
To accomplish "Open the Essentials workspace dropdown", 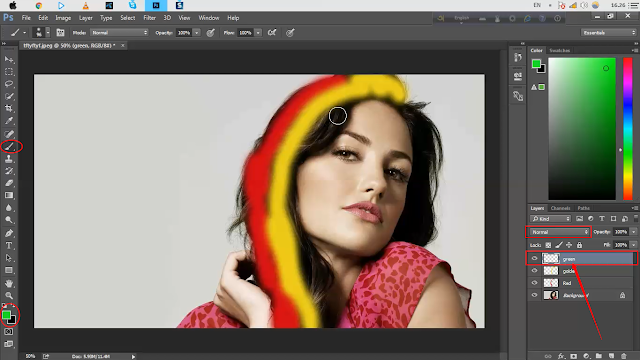I will pos(609,33).
